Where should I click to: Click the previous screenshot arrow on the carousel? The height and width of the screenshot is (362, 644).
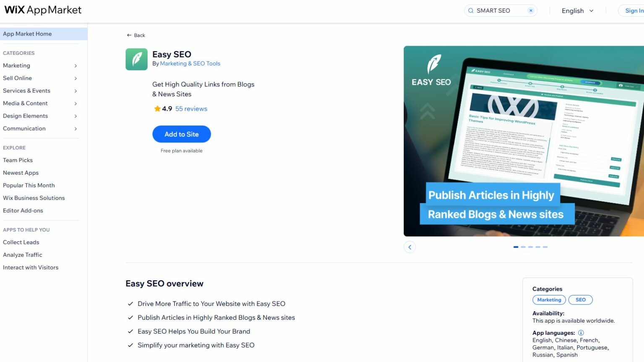(x=410, y=247)
